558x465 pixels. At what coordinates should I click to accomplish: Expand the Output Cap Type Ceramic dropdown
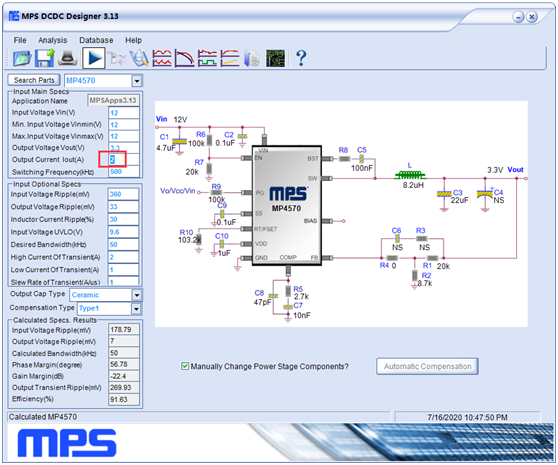[137, 295]
